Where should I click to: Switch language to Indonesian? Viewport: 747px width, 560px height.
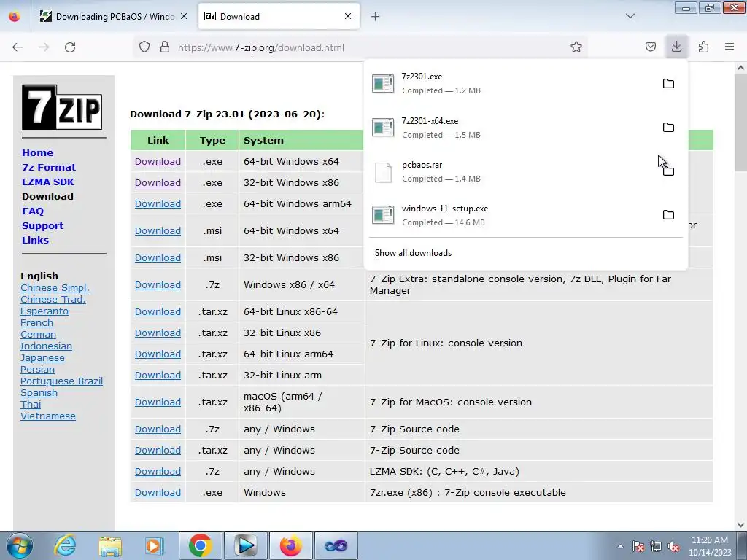tap(46, 346)
